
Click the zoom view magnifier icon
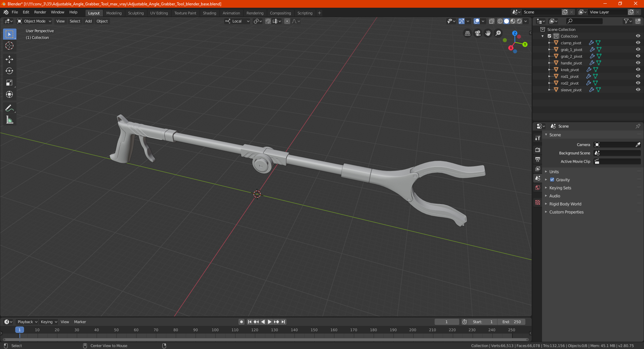tap(498, 33)
